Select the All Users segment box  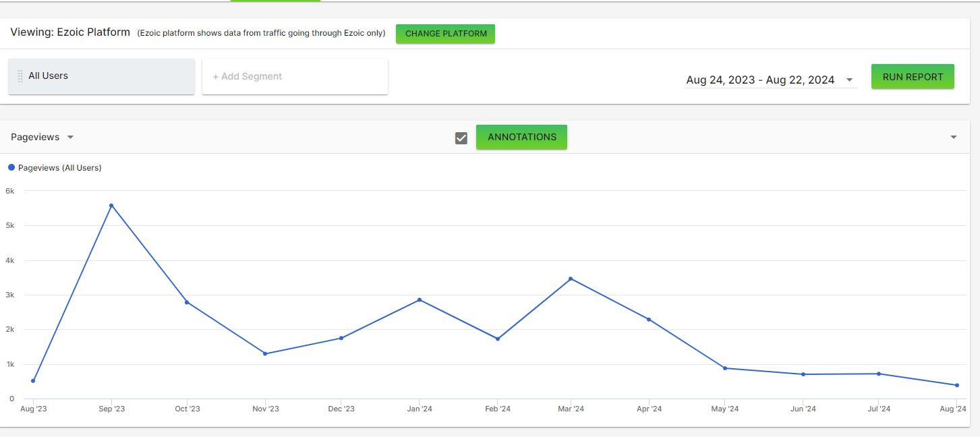click(x=101, y=76)
